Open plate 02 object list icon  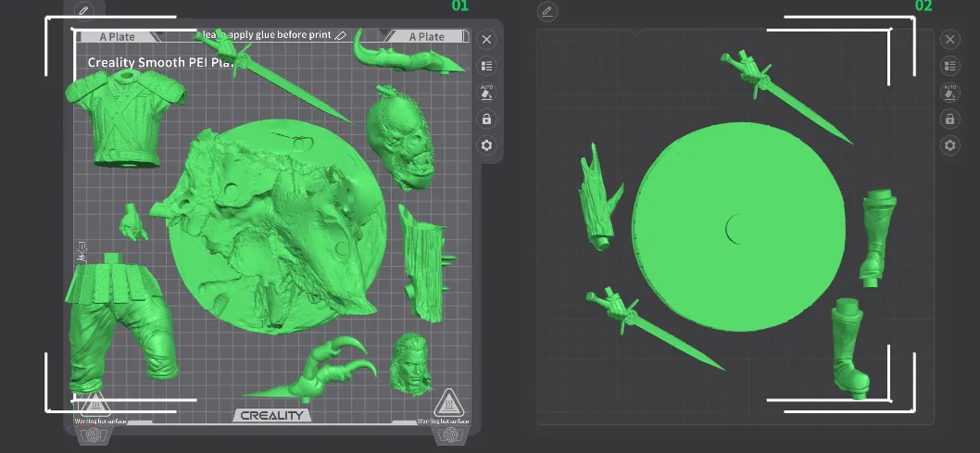(949, 66)
